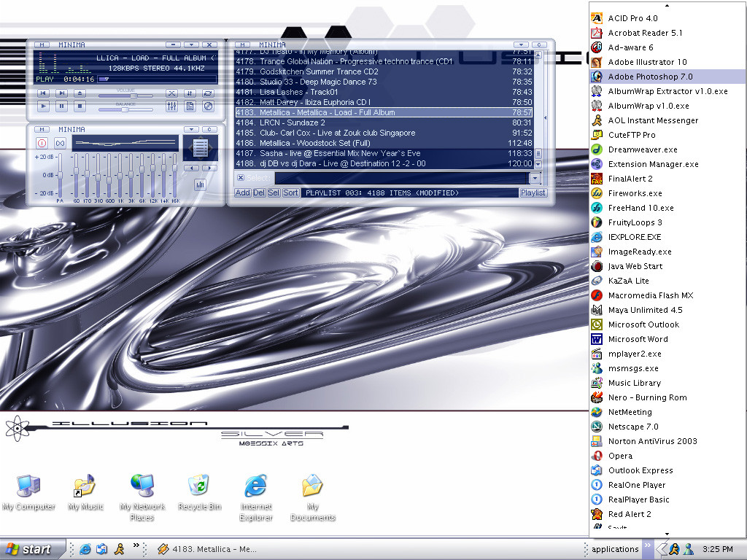Click the playlist scrollbar down arrow
The image size is (747, 560).
tap(538, 164)
